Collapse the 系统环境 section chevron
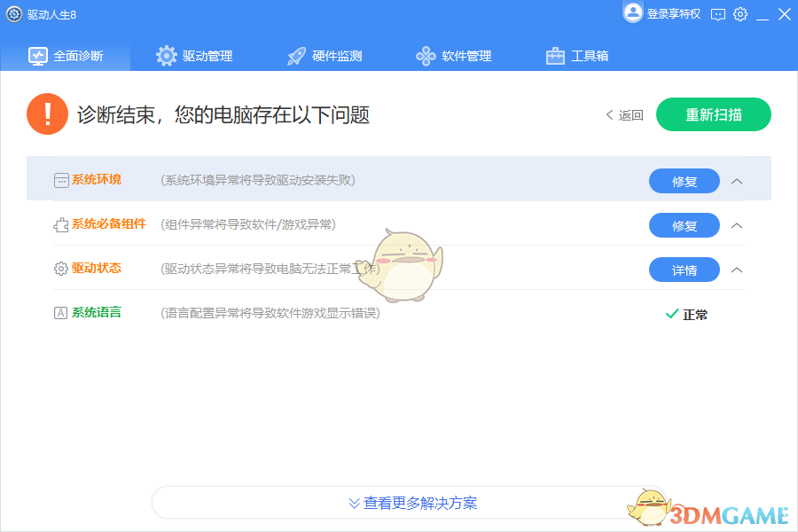Viewport: 798px width, 532px height. 736,181
